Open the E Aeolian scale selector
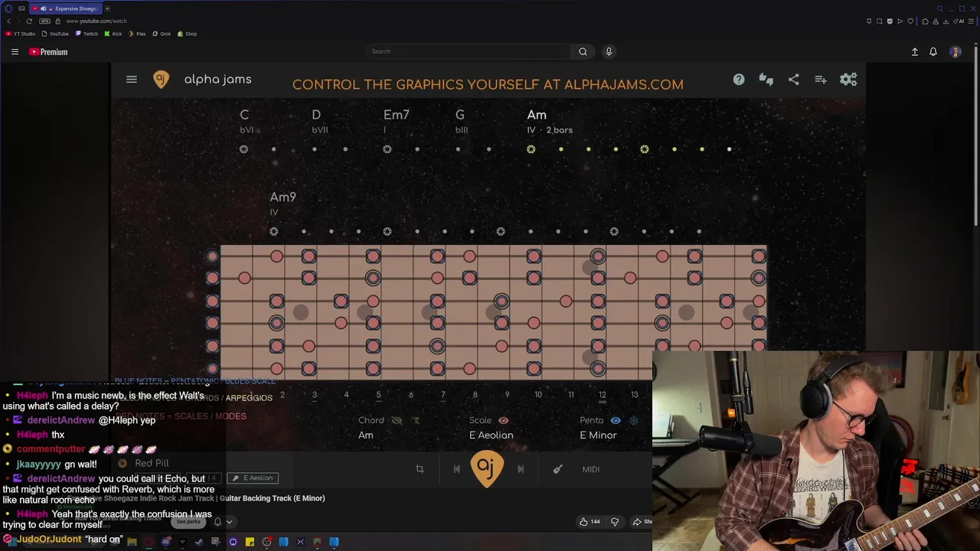The image size is (980, 551). 492,435
